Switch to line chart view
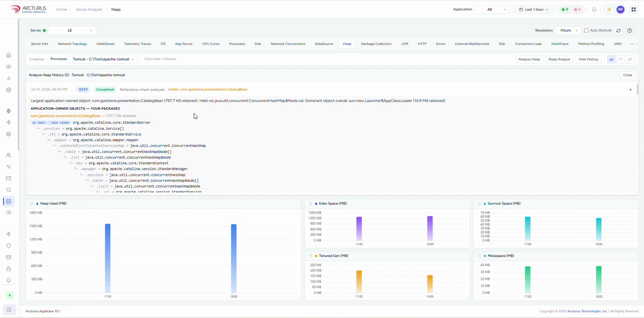This screenshot has height=318, width=644. [621, 59]
